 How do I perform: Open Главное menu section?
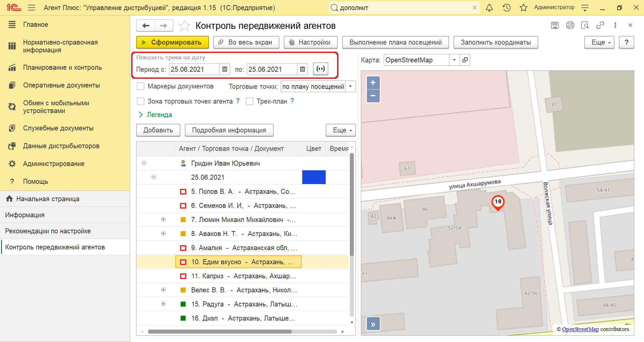point(36,24)
